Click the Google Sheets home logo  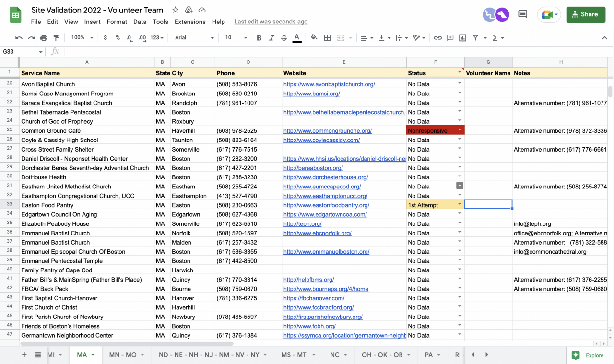click(x=16, y=15)
